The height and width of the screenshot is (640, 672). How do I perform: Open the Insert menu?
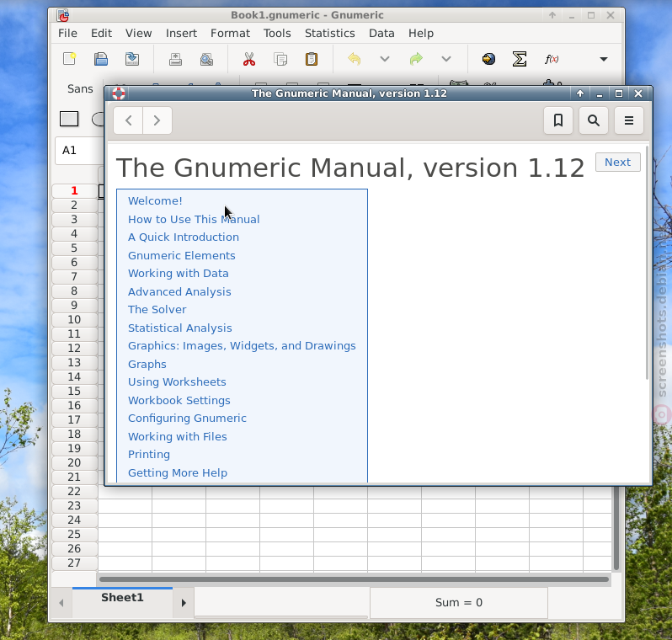181,33
